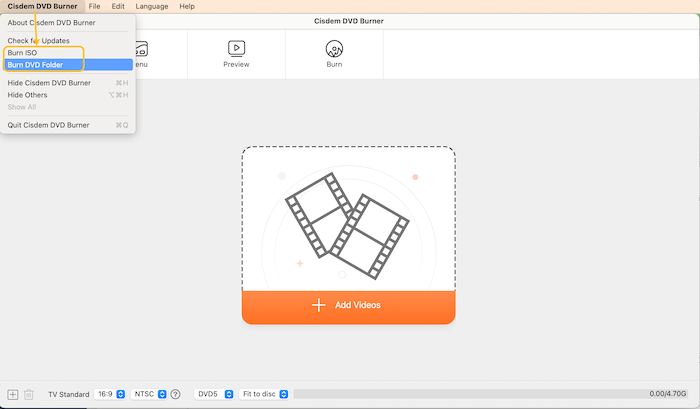Select the Burn disc icon
Viewport: 700px width, 409px height.
click(334, 49)
